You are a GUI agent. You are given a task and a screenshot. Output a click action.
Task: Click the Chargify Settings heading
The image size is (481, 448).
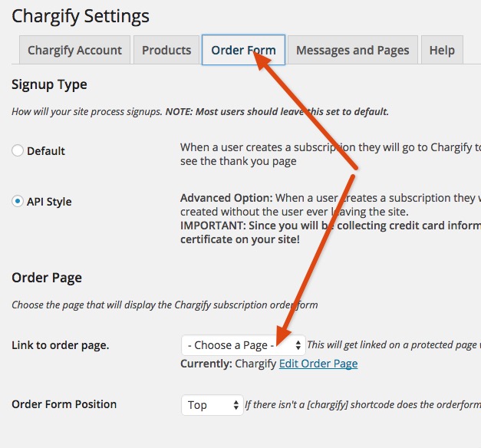(x=81, y=16)
